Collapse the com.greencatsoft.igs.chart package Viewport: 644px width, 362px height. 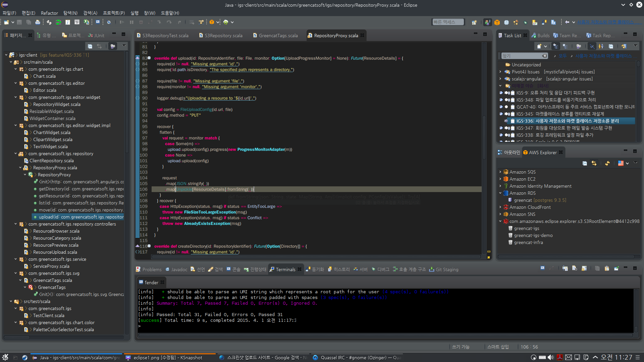15,69
